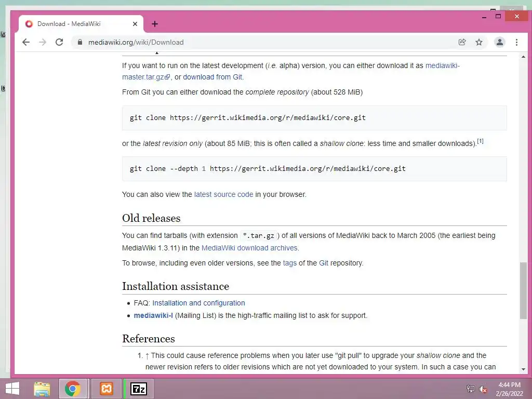Click footnote reference [1]
This screenshot has width=532, height=399.
[x=480, y=141]
